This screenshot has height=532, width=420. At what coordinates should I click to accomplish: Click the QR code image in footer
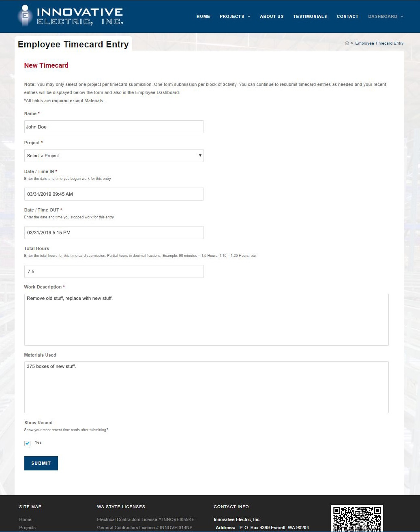point(357,518)
